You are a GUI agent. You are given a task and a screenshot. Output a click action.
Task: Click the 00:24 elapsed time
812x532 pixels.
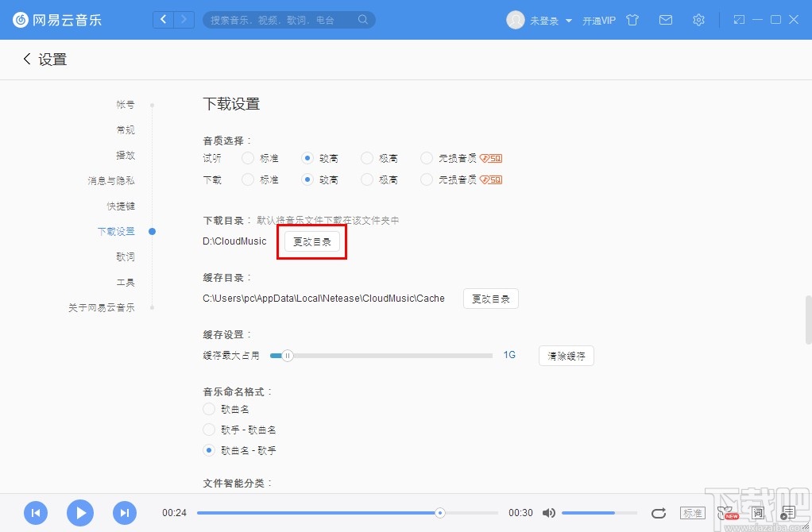pyautogui.click(x=174, y=513)
